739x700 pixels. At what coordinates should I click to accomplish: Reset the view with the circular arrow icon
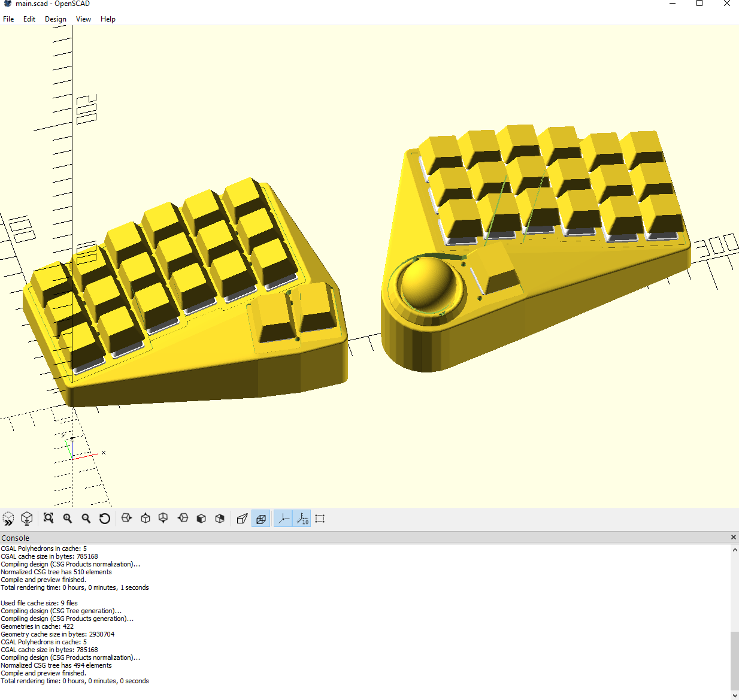coord(105,519)
